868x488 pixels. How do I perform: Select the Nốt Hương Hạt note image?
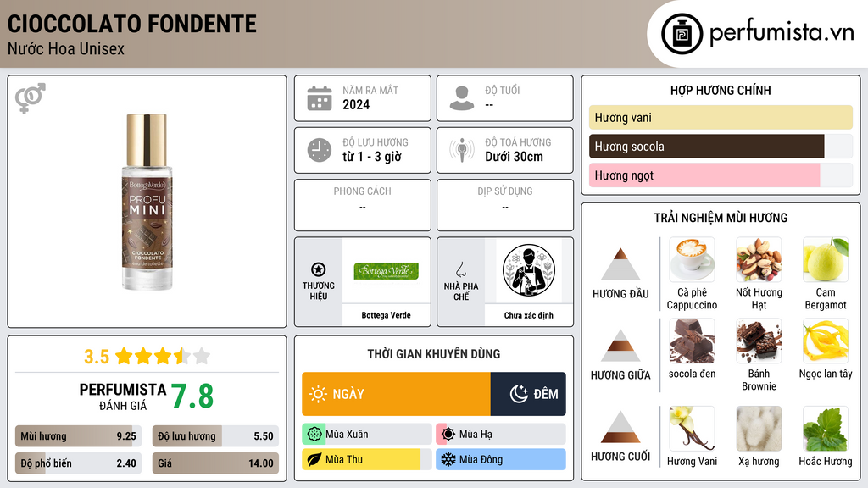pyautogui.click(x=759, y=259)
